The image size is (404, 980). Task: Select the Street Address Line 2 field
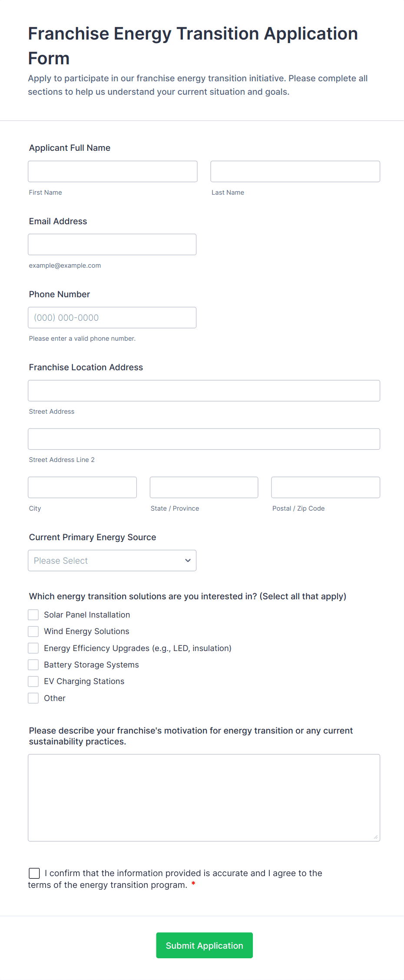coord(204,439)
